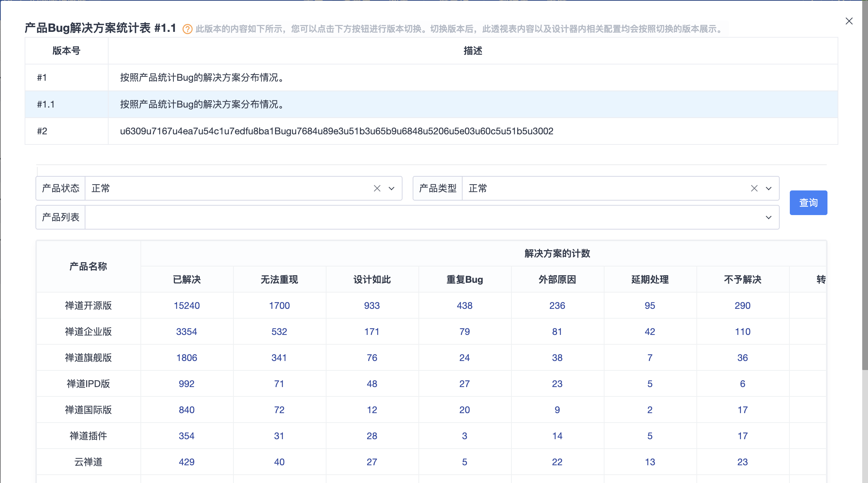Open 已解决 count 429 for 云禅道
The image size is (868, 483).
(x=187, y=462)
